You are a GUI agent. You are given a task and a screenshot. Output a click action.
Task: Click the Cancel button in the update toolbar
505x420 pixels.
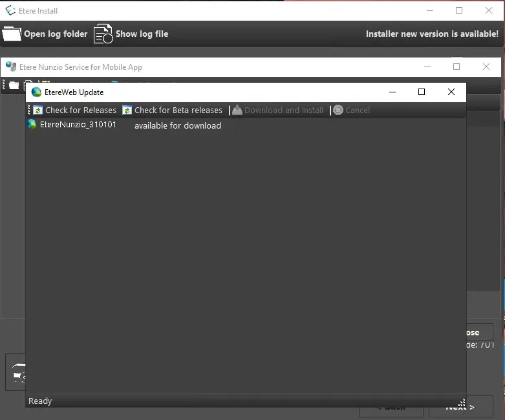(x=351, y=110)
